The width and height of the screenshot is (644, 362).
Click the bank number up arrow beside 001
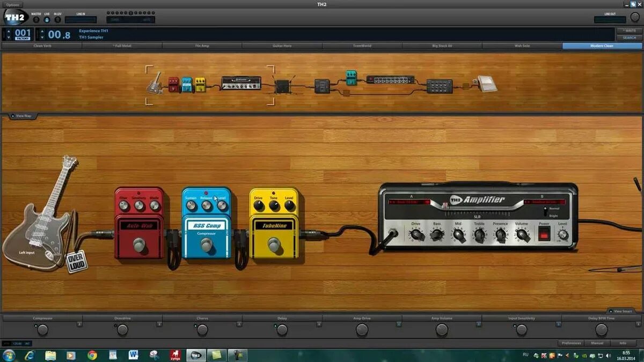pos(8,31)
